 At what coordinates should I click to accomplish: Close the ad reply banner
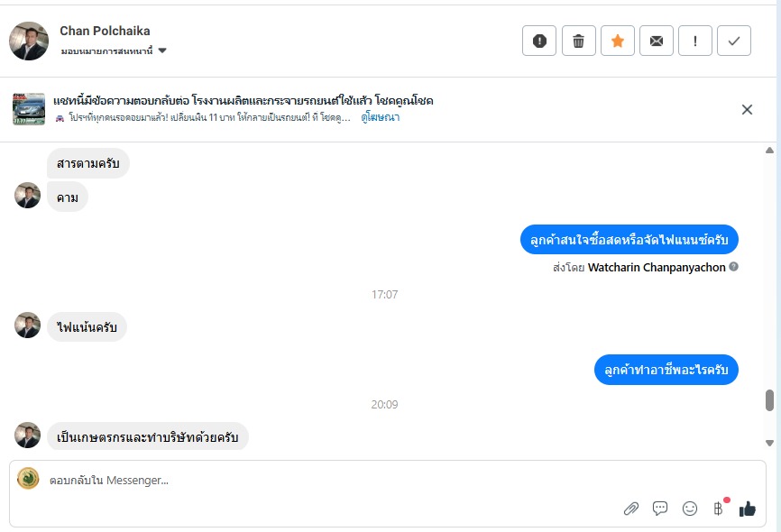pos(747,110)
